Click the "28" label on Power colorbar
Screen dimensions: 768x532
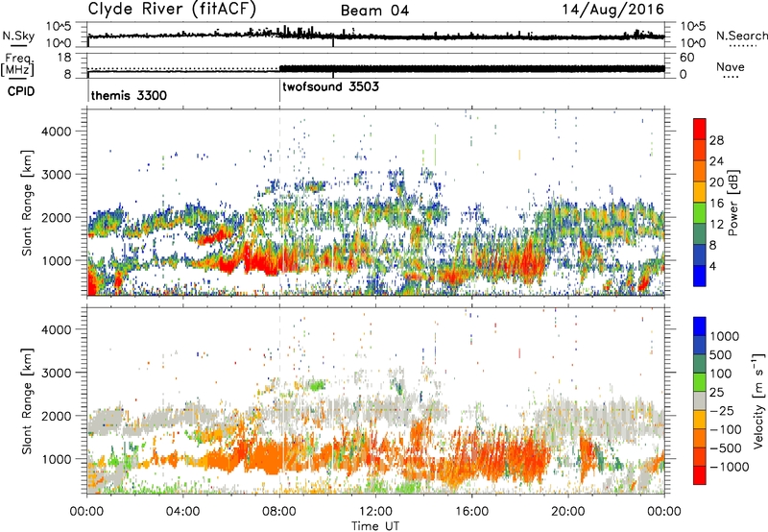click(716, 140)
